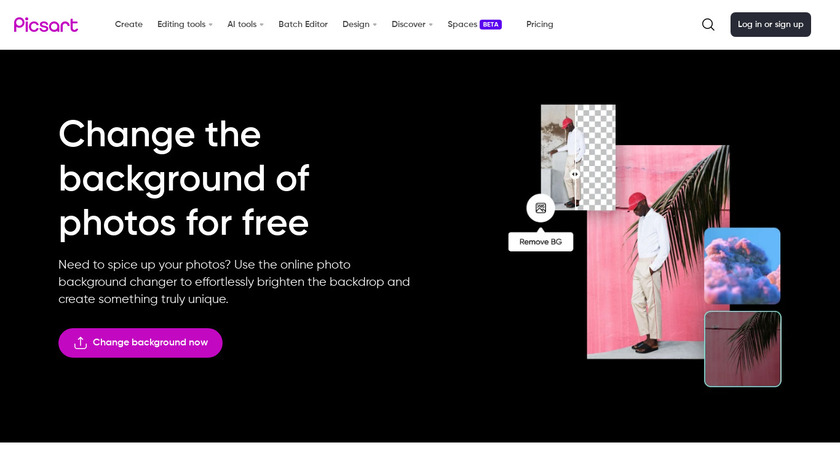
Task: Open the search magnifier icon
Action: coord(708,25)
